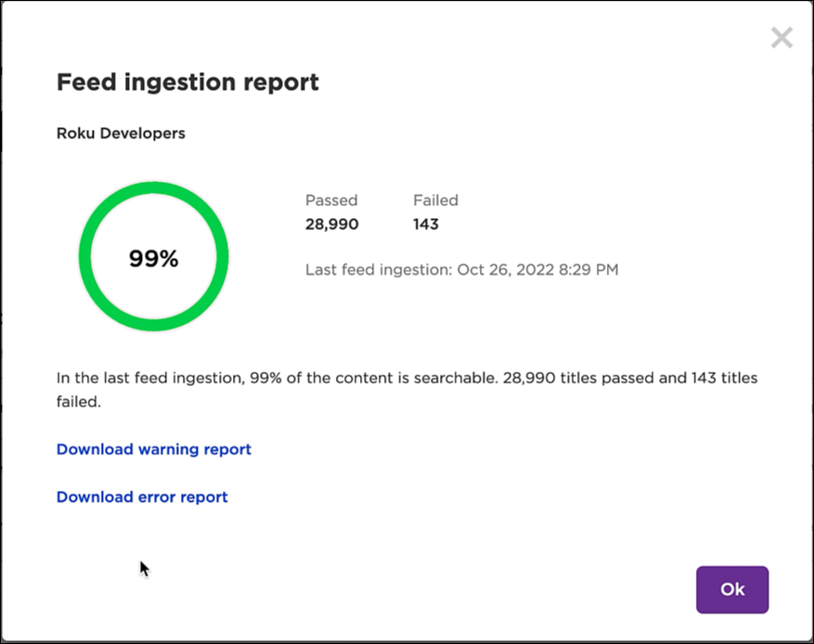Click the first line of the summary sentence
The height and width of the screenshot is (644, 814).
tap(407, 379)
